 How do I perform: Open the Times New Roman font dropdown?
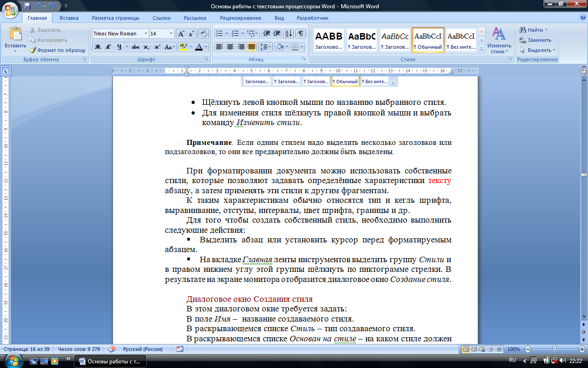pos(146,34)
